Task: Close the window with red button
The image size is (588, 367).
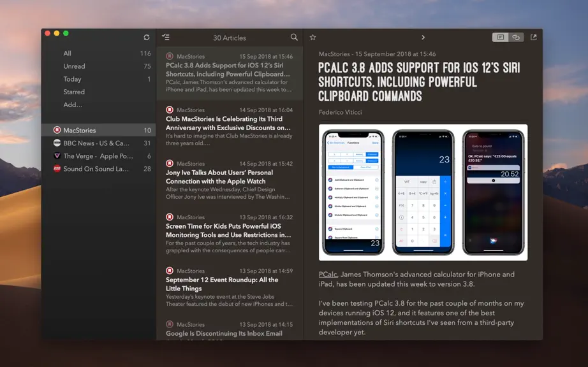Action: [48, 33]
